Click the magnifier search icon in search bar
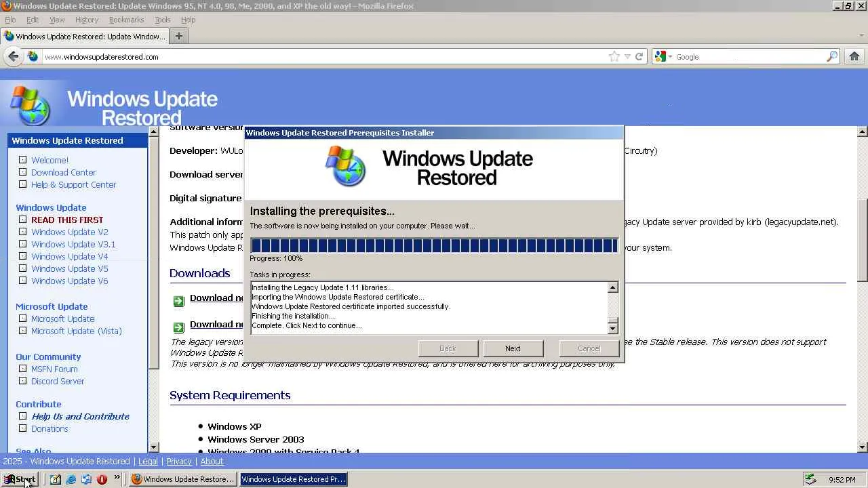 [x=832, y=57]
